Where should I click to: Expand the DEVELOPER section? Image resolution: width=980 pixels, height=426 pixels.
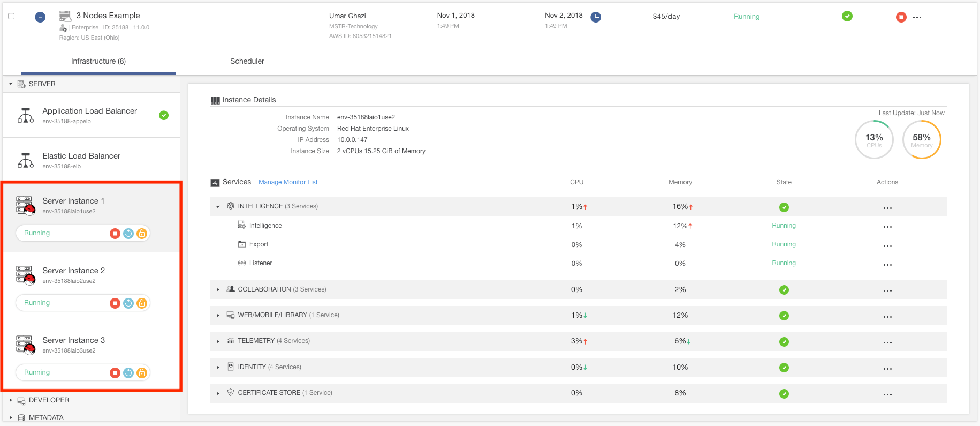tap(11, 400)
